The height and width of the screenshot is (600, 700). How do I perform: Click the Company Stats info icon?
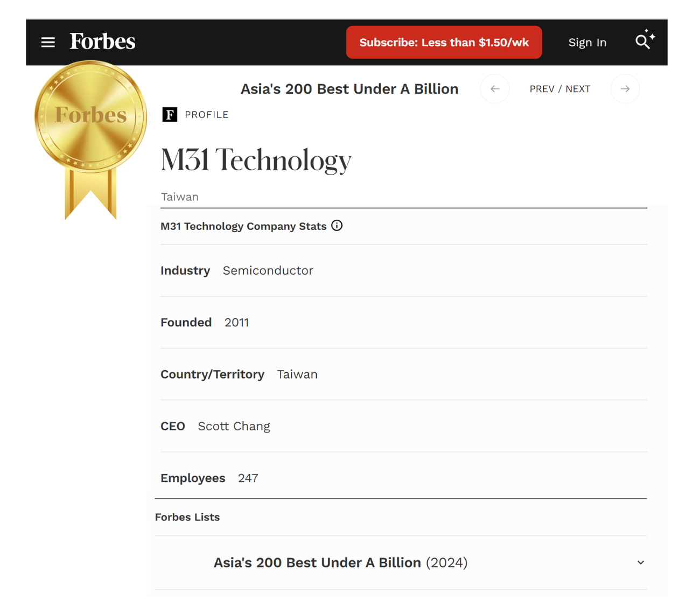tap(337, 226)
